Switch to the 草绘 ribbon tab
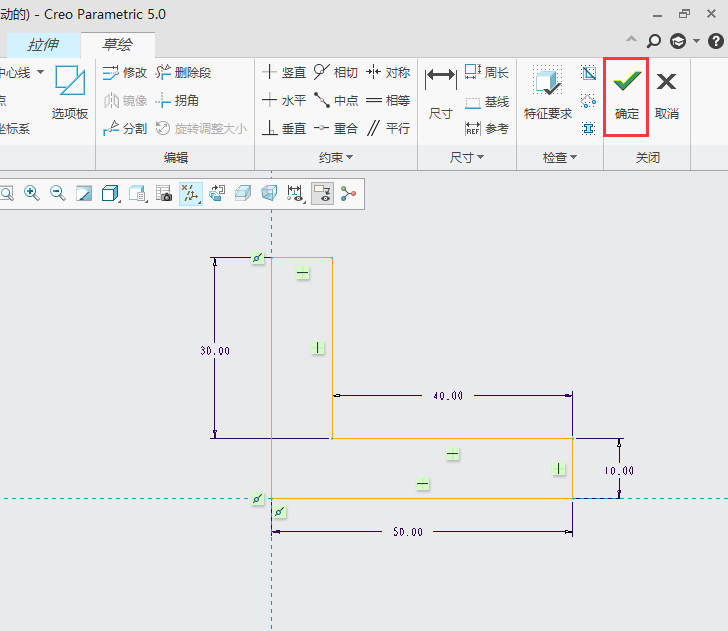 point(117,45)
